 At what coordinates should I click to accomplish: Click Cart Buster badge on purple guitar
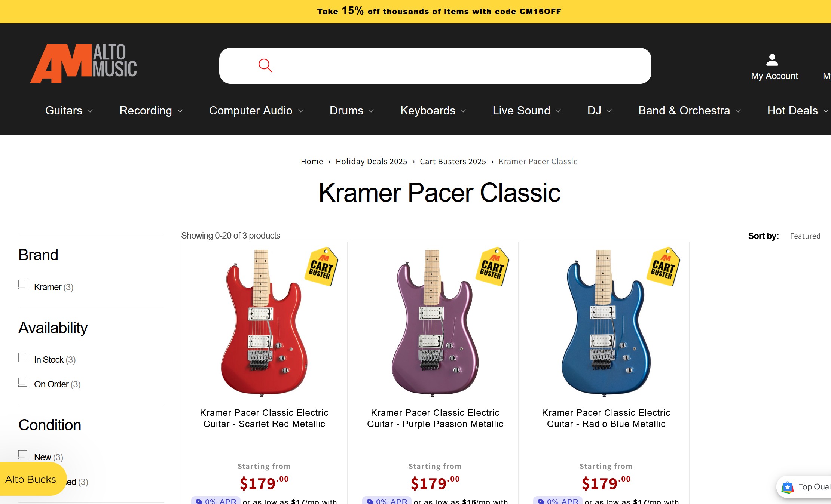pyautogui.click(x=492, y=267)
